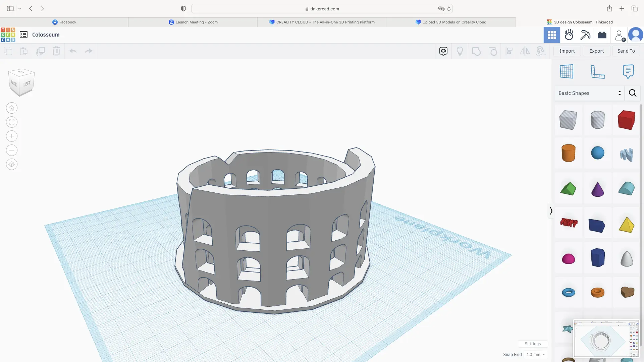Select the magenta Half Sphere shape

568,259
